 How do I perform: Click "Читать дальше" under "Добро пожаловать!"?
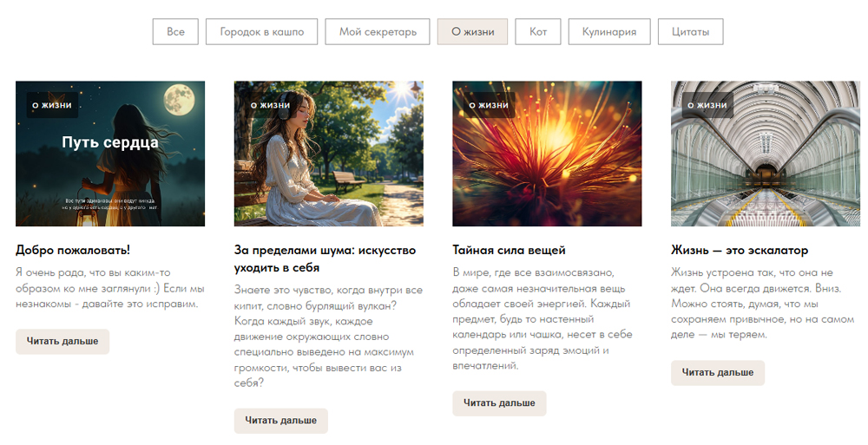tap(62, 342)
